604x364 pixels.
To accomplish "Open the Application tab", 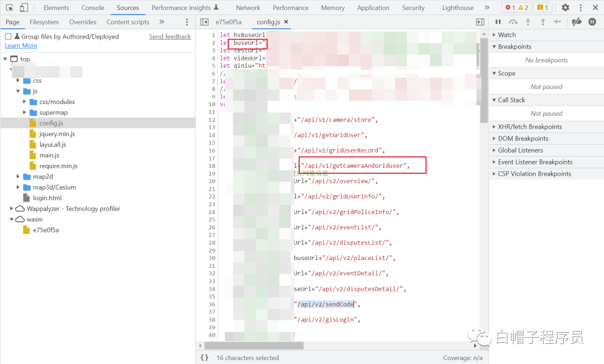I will tap(373, 7).
